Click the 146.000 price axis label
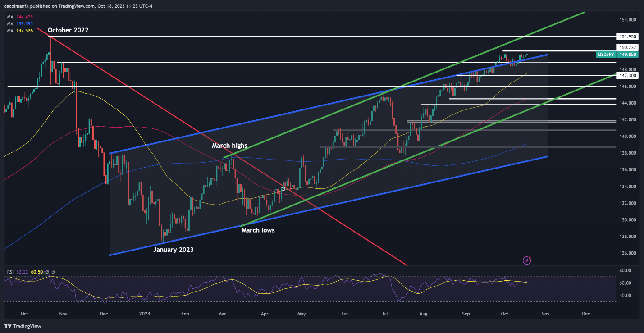 pos(628,87)
